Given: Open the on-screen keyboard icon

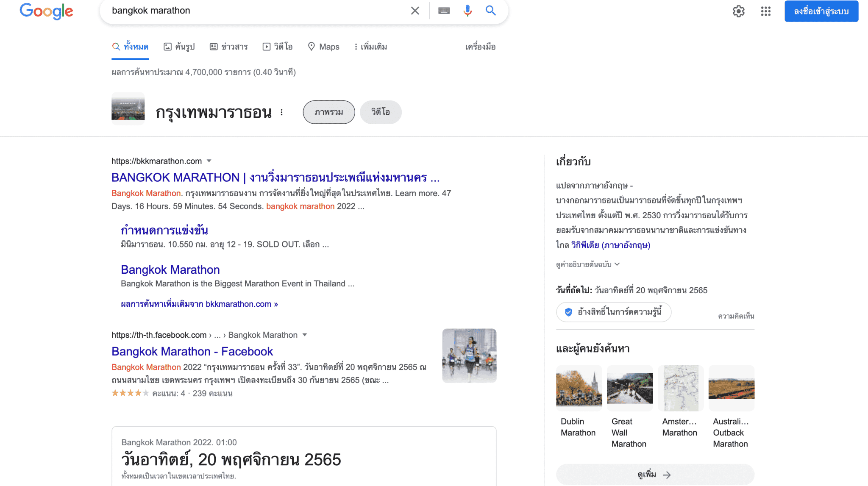Looking at the screenshot, I should tap(444, 11).
